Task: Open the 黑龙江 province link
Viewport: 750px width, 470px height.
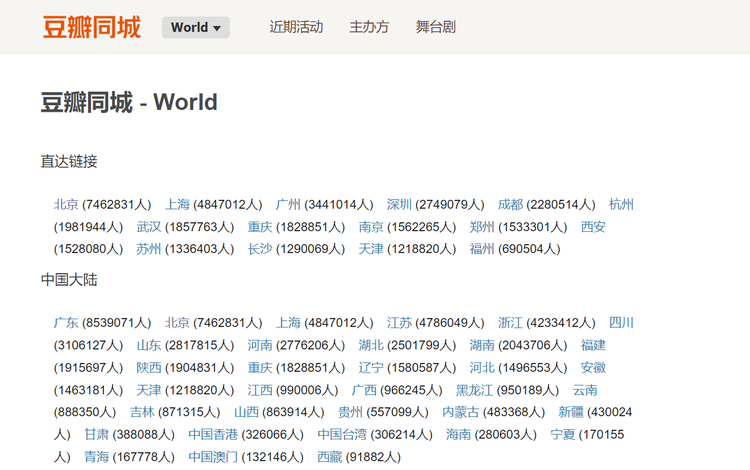Action: [x=474, y=390]
